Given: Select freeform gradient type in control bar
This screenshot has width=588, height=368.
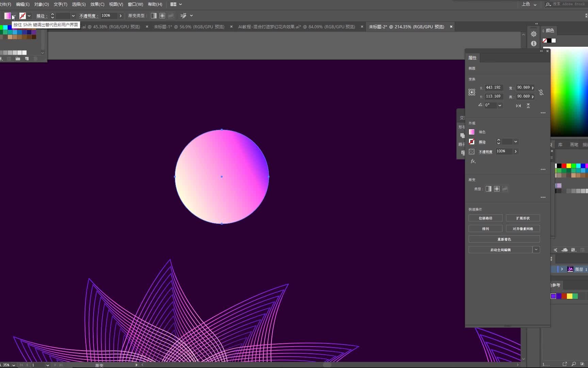Looking at the screenshot, I should tap(171, 16).
